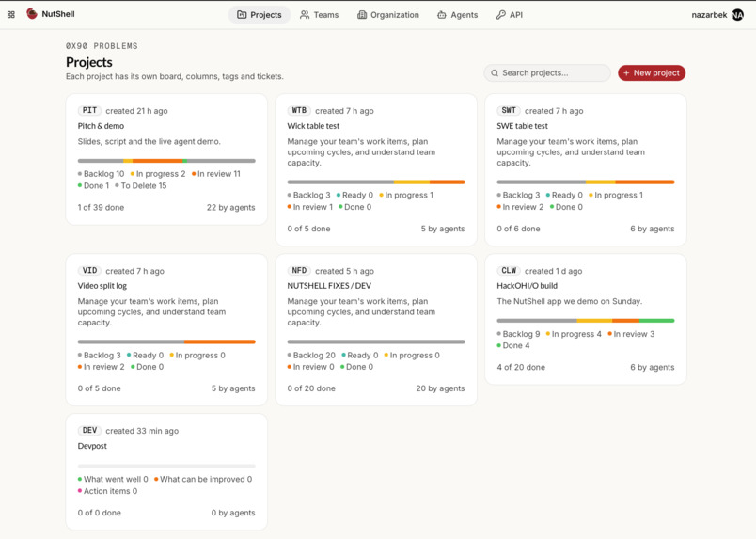Click NUTSHELL FIXES / DEV progress bar
The image size is (756, 539).
point(376,341)
